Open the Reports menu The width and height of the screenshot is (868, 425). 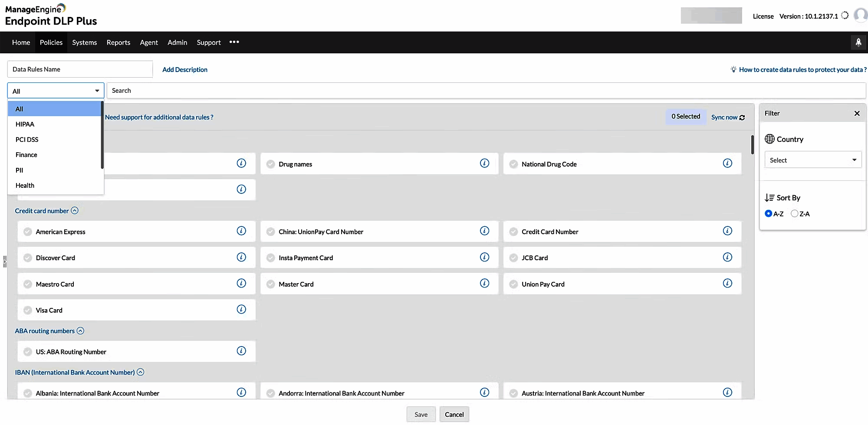pos(118,42)
